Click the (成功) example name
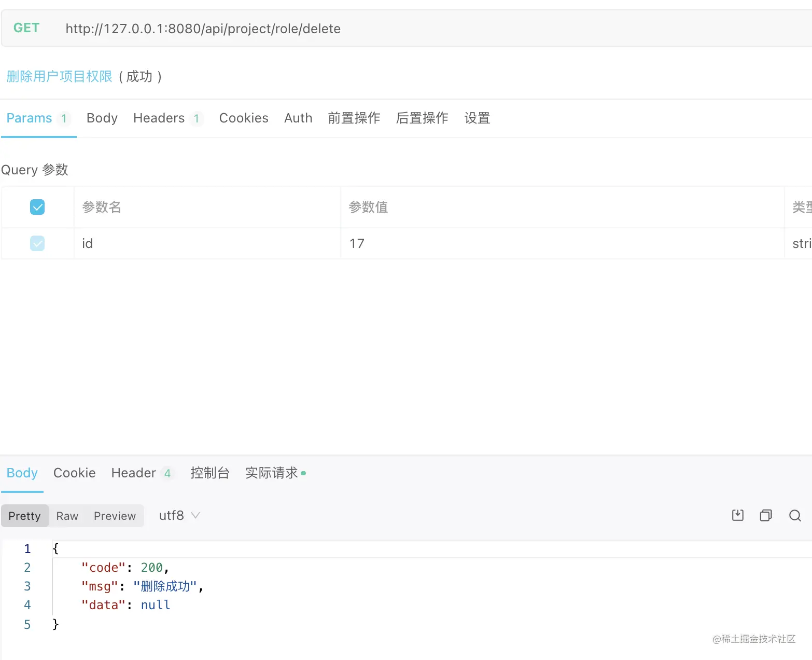Image resolution: width=812 pixels, height=660 pixels. coord(140,77)
